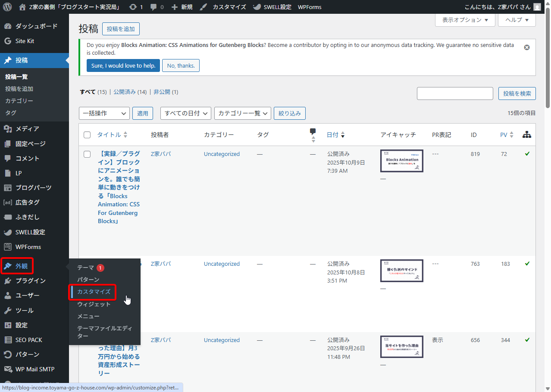Expand the 表示オプション screen options panel
Image resolution: width=551 pixels, height=392 pixels.
click(465, 20)
